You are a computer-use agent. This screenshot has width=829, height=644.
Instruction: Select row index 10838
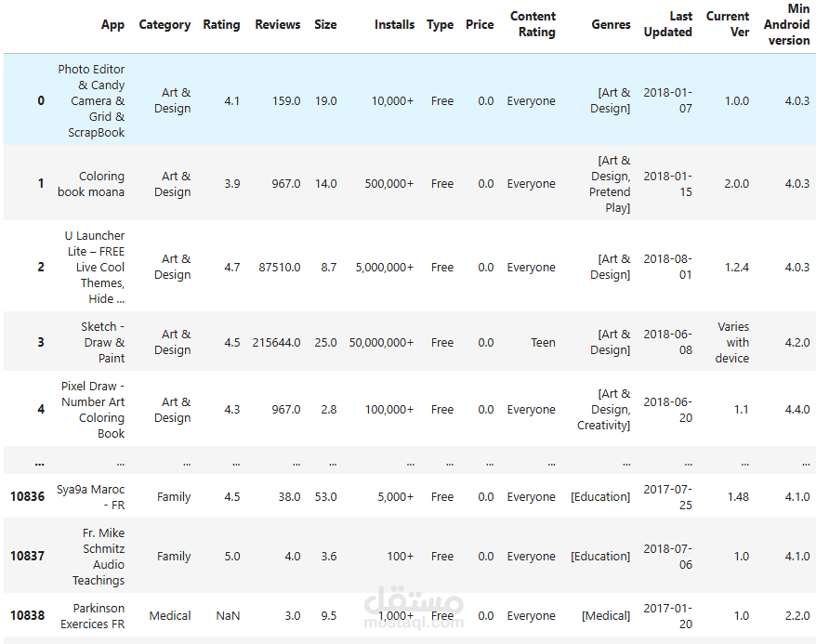point(28,615)
